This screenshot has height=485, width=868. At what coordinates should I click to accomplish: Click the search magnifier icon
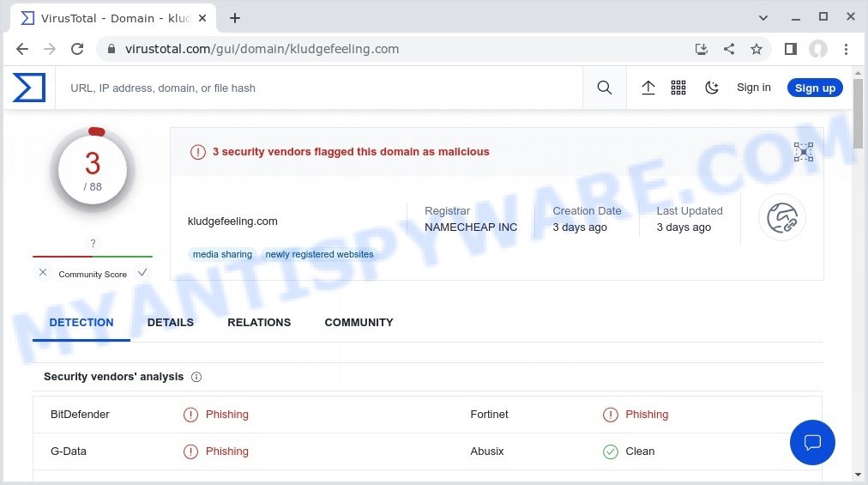(x=605, y=88)
